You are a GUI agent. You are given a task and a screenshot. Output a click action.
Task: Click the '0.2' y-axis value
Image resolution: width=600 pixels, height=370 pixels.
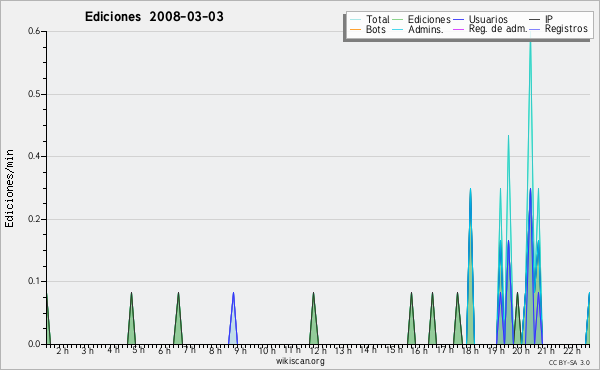[34, 219]
